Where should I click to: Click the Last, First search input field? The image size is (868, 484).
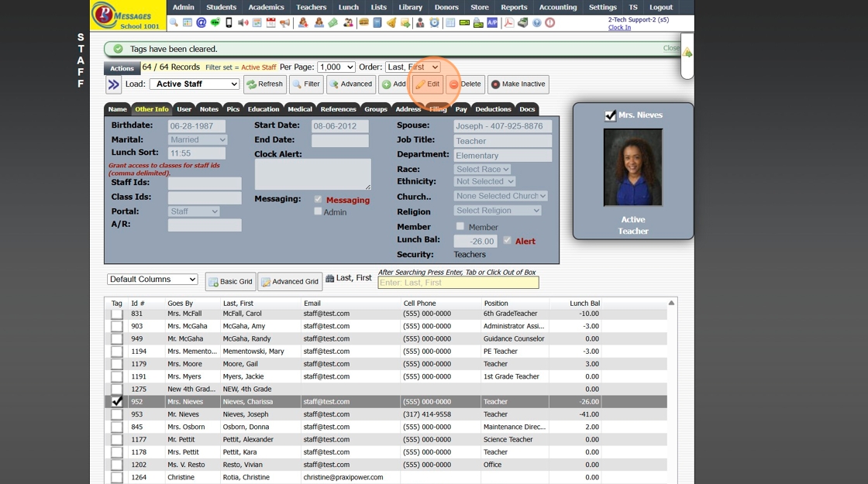pyautogui.click(x=458, y=283)
